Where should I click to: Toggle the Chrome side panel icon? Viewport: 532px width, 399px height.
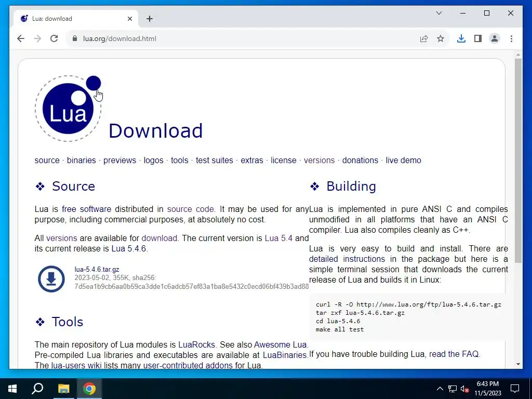pos(478,38)
